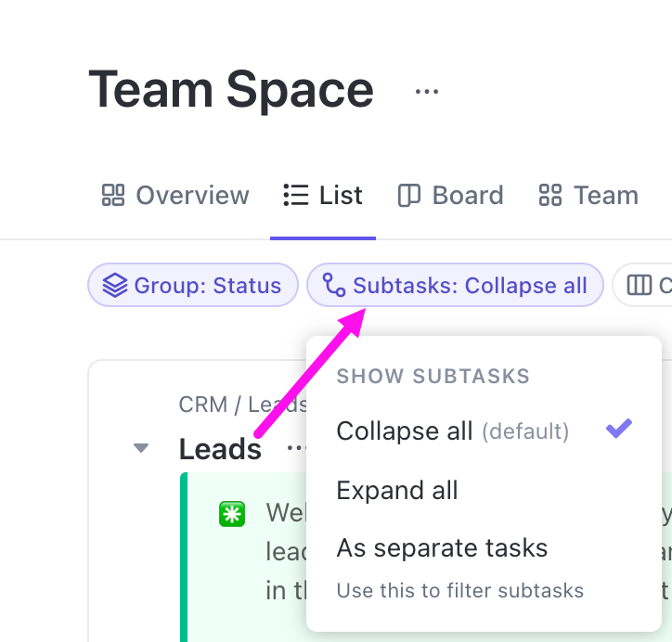Click the layers icon in Group pill
Image resolution: width=672 pixels, height=642 pixels.
[114, 286]
